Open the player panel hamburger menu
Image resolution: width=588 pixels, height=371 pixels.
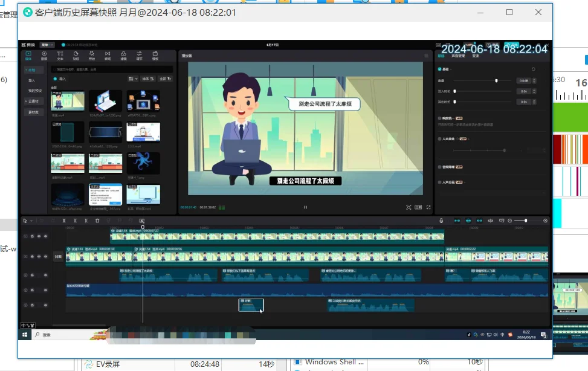coord(426,56)
